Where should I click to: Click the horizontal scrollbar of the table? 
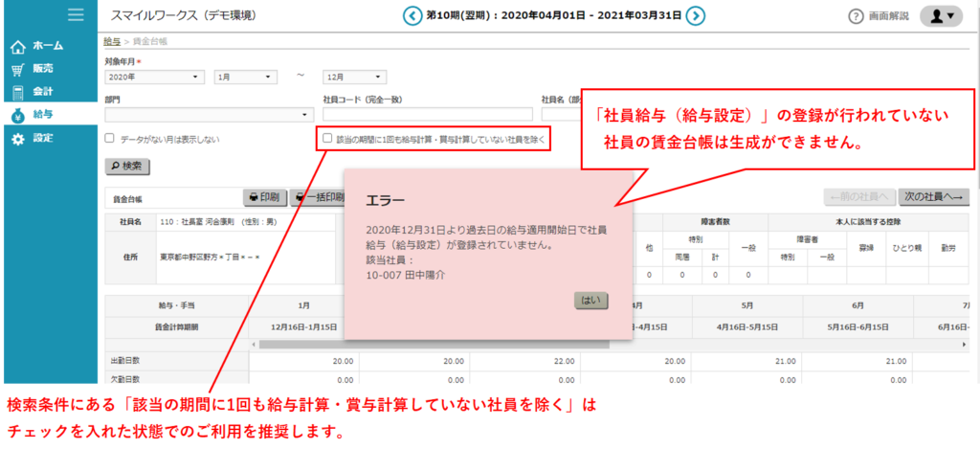[434, 344]
